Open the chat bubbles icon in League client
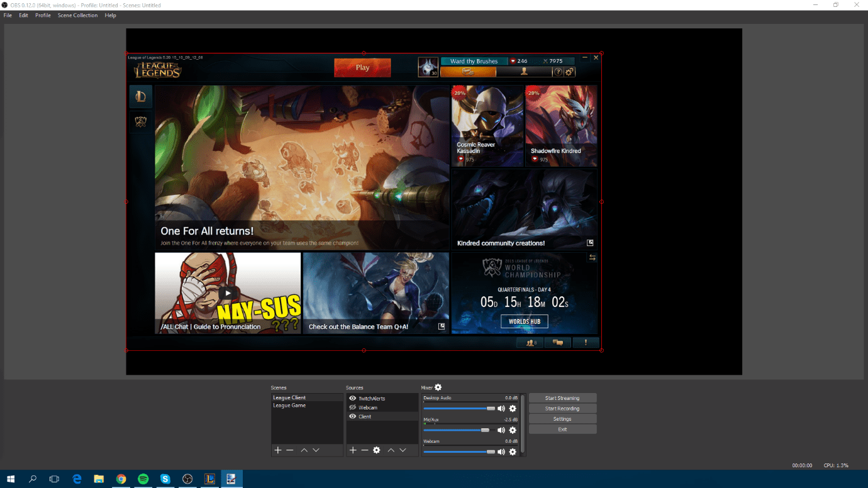This screenshot has width=868, height=488. tap(558, 343)
